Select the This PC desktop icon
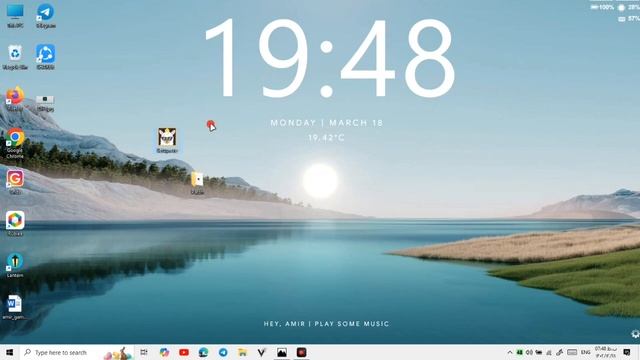The image size is (640, 360). [x=15, y=16]
